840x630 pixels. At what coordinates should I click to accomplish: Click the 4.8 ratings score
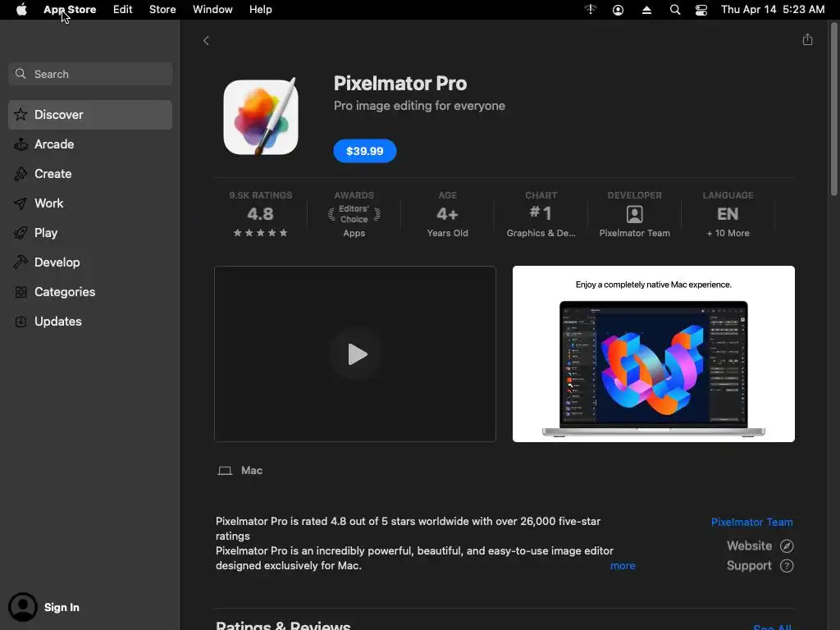tap(260, 214)
